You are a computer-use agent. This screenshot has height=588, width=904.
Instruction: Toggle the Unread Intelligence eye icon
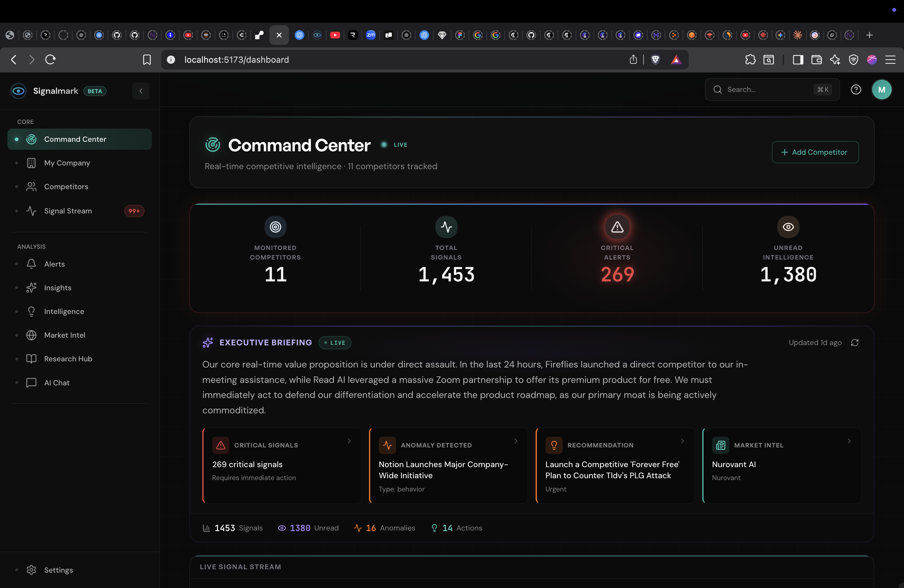point(788,227)
